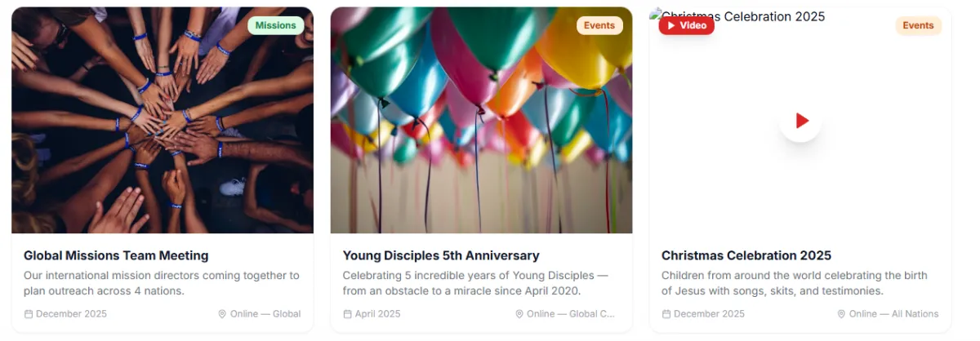Click the December 2025 date on Missions card
Image resolution: width=980 pixels, height=341 pixels.
point(71,314)
